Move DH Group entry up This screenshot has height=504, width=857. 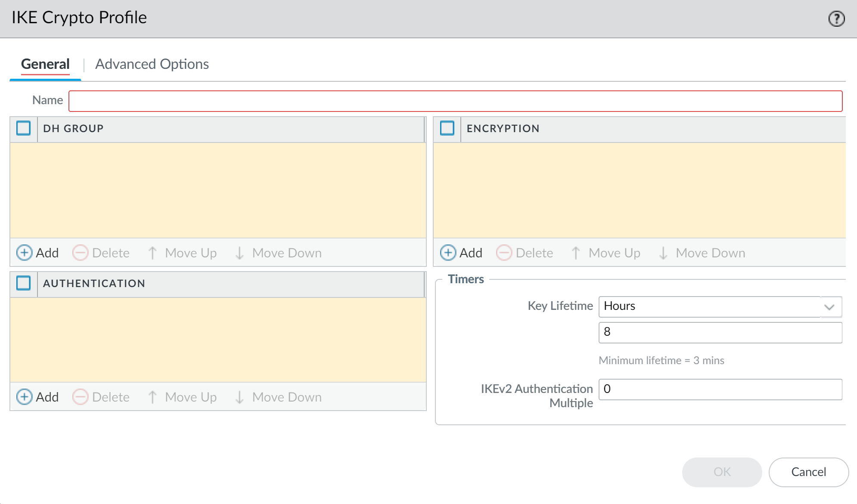[x=182, y=253]
